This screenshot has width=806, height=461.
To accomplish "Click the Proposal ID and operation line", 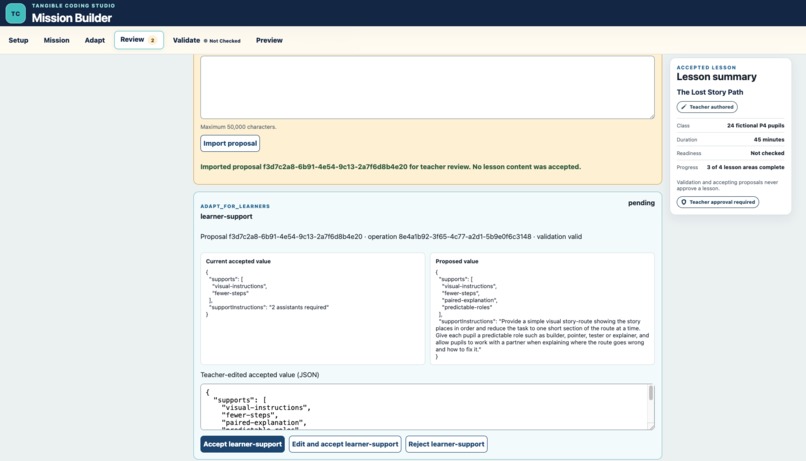I will pos(391,236).
